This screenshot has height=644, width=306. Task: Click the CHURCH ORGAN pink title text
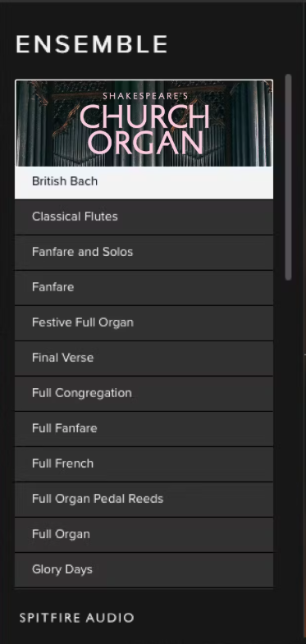point(145,130)
